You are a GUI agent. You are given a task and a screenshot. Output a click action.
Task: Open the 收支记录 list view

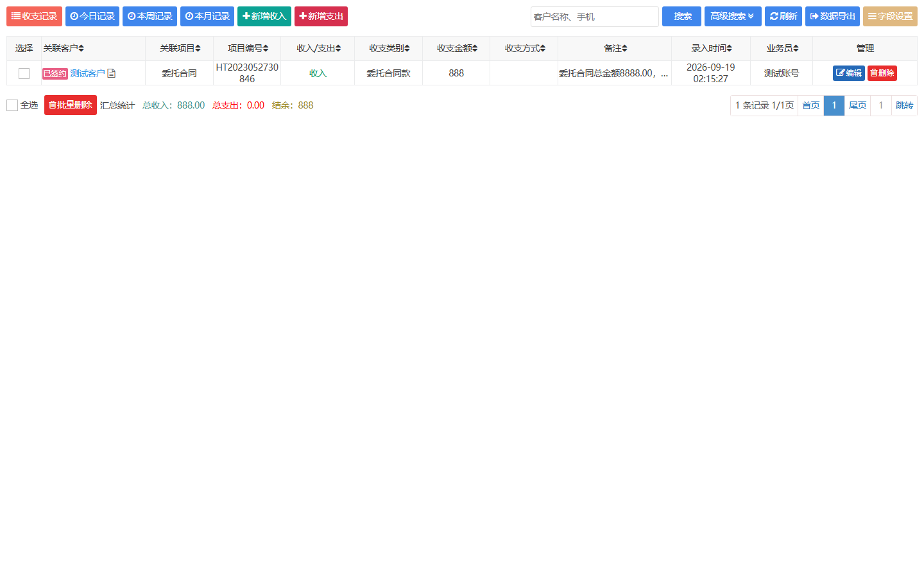pos(34,16)
